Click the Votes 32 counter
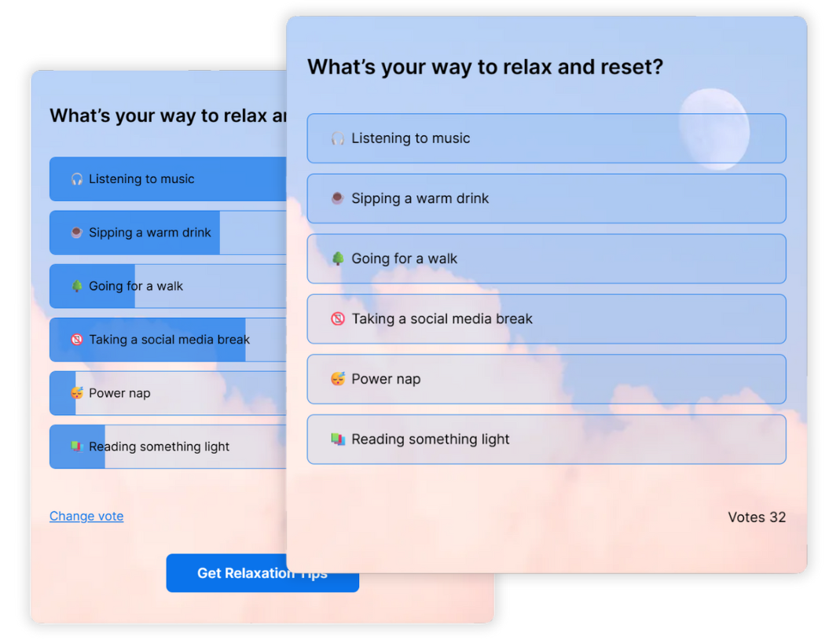The width and height of the screenshot is (840, 644). pyautogui.click(x=756, y=517)
